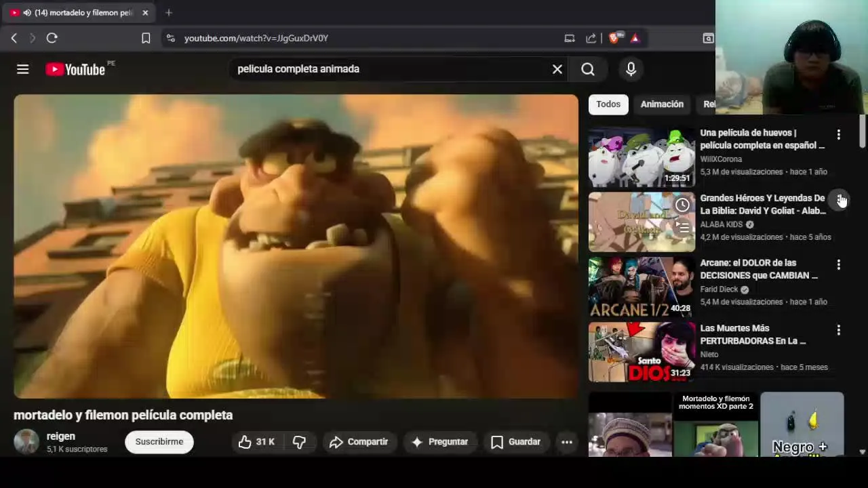This screenshot has width=868, height=488.
Task: Click the down arrow of the scrollbar
Action: click(863, 451)
